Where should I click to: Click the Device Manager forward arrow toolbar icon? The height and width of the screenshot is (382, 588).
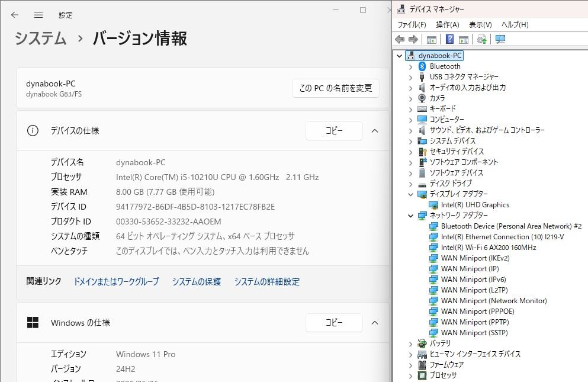[x=413, y=40]
